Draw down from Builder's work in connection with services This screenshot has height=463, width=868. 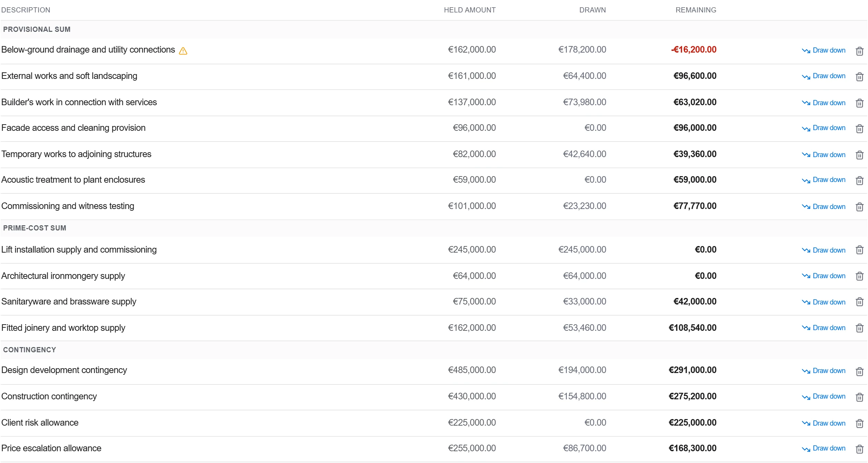823,103
